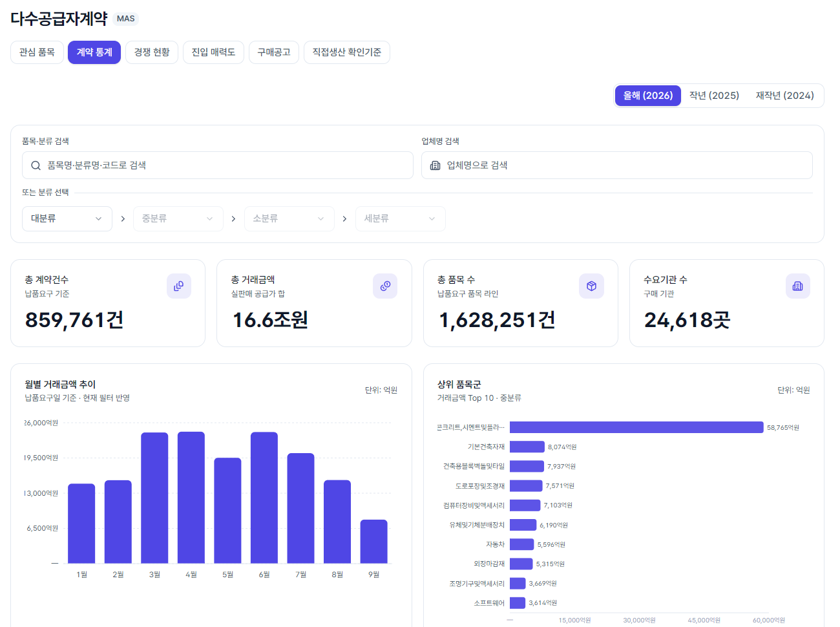Switch to the 구매공고 tab
Viewport: 840px width, 627px height.
tap(274, 52)
